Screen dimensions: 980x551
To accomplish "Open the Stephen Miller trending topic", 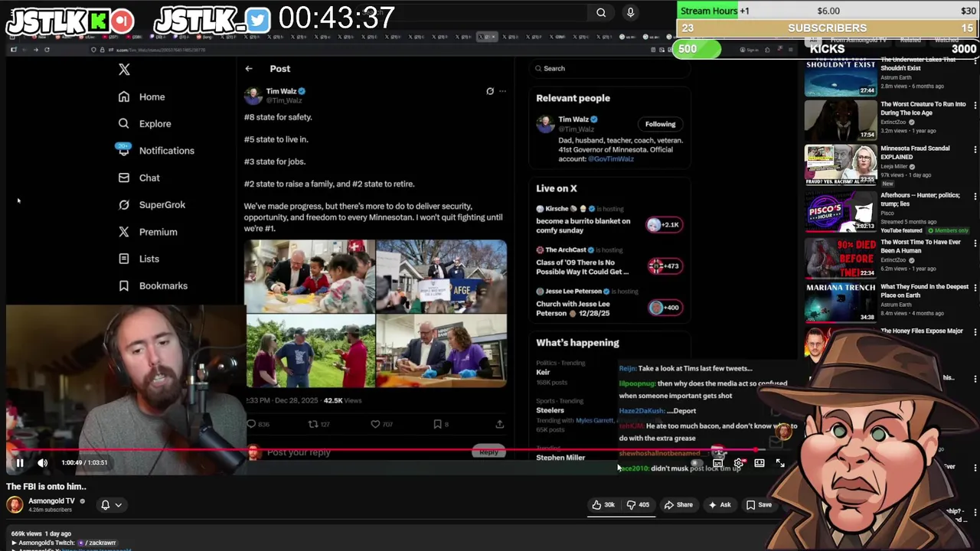I will tap(560, 458).
